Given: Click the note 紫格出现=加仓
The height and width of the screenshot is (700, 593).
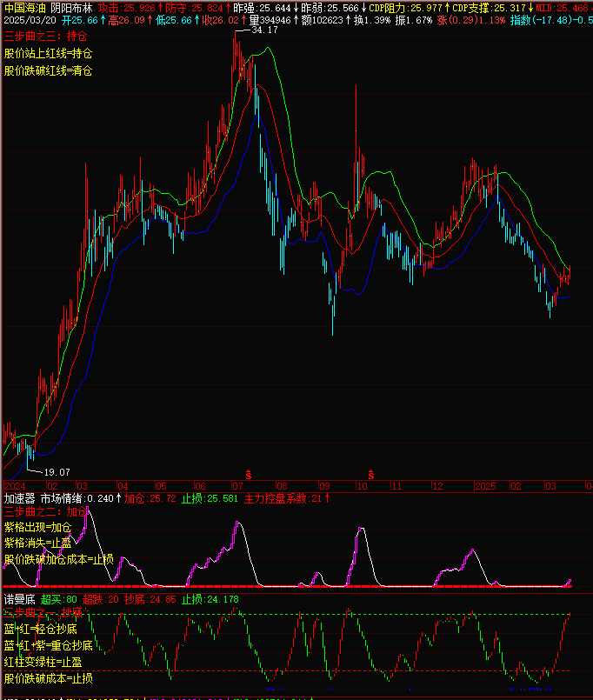Looking at the screenshot, I should pos(38,528).
